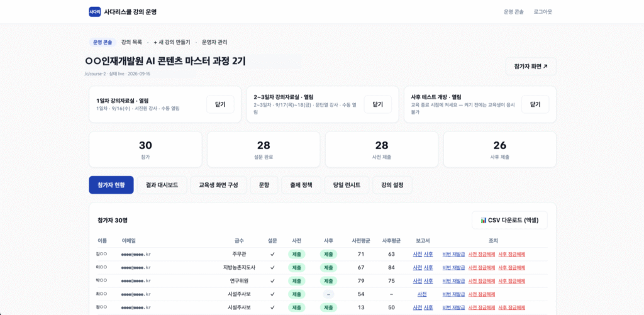This screenshot has height=315, width=644.
Task: Click 비번 재발급 in 정○○ row
Action: pos(453,307)
